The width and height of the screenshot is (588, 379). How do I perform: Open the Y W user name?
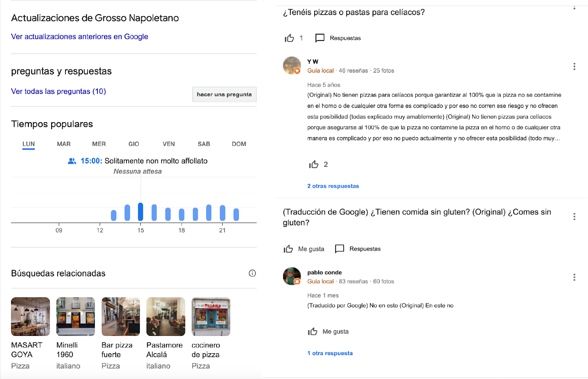(x=313, y=61)
